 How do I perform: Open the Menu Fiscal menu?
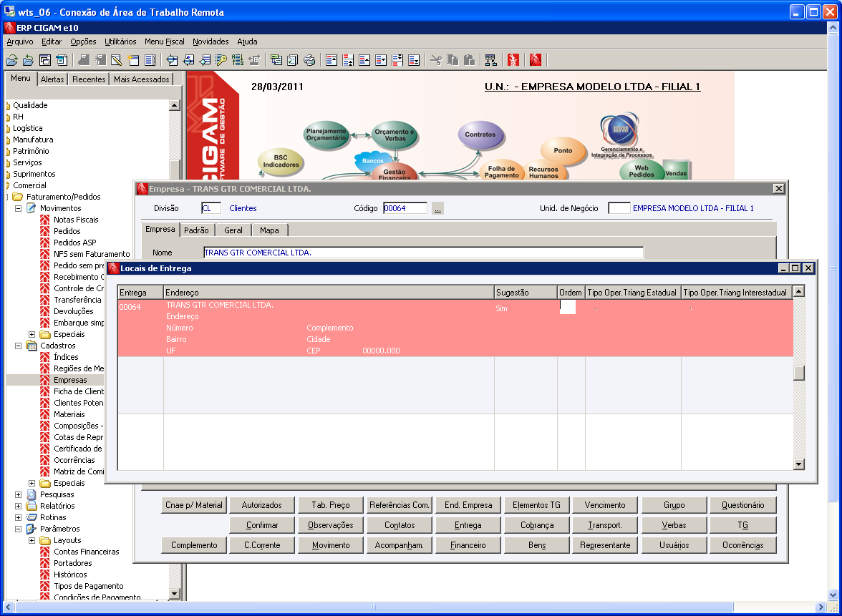click(165, 41)
